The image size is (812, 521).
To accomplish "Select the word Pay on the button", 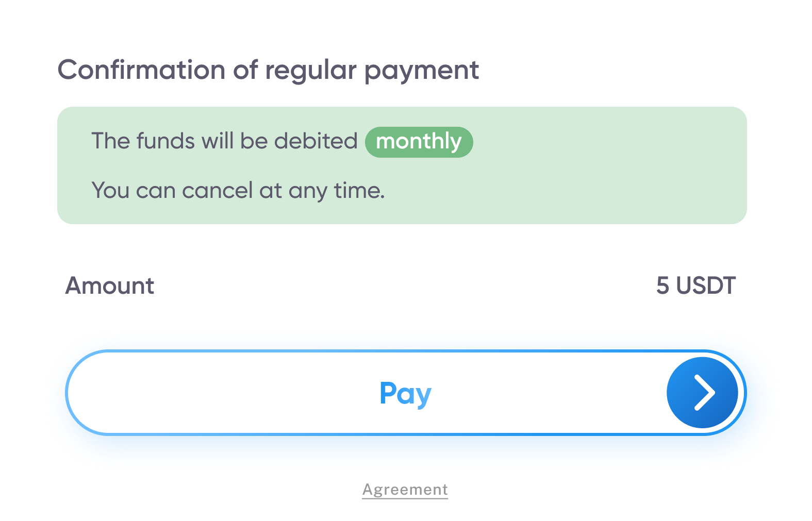I will pyautogui.click(x=405, y=394).
